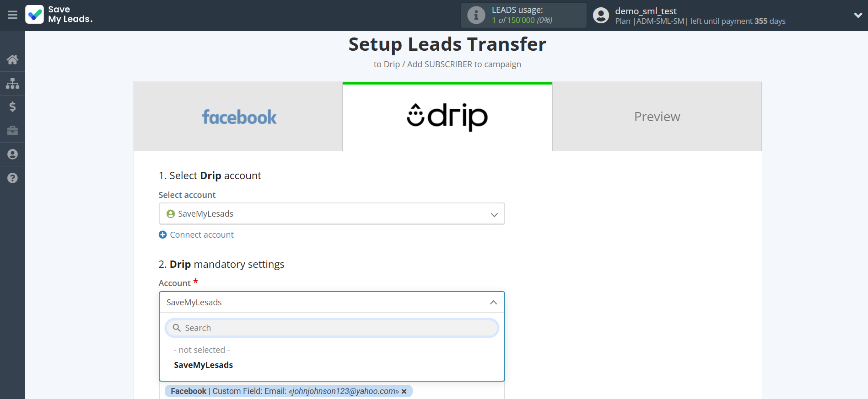Viewport: 868px width, 399px height.
Task: Open the billing dollar icon in sidebar
Action: [12, 107]
